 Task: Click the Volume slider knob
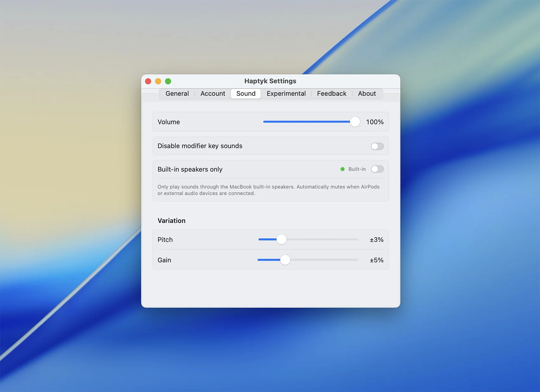pyautogui.click(x=354, y=122)
